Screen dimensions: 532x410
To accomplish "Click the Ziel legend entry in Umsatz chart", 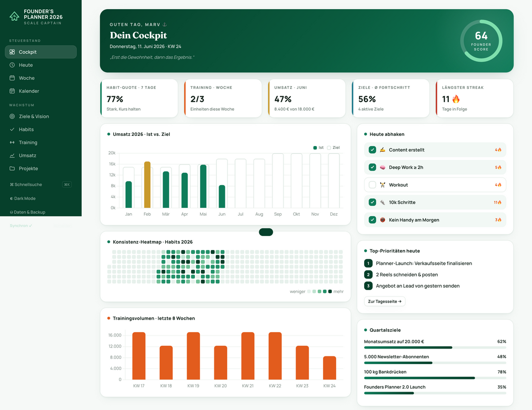I will pyautogui.click(x=333, y=147).
